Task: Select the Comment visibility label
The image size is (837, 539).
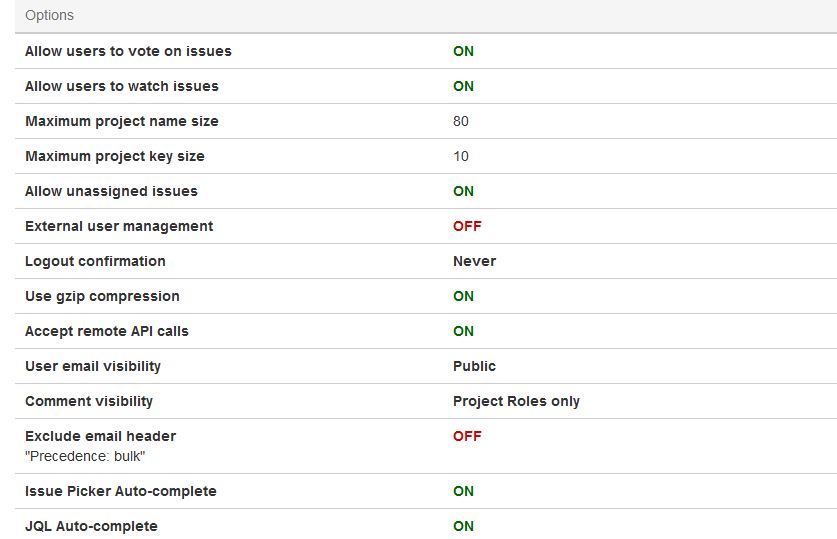Action: 89,401
